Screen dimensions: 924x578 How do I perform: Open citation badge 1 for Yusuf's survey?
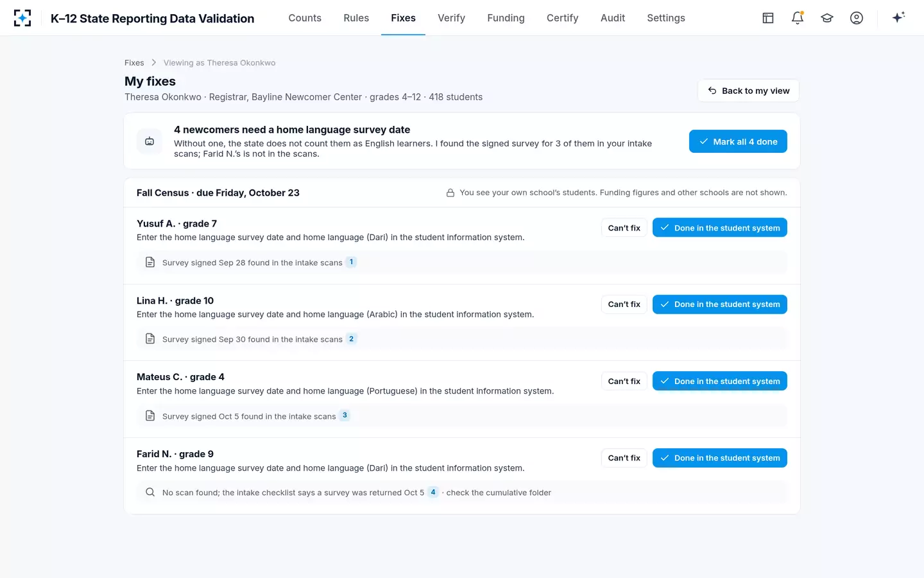351,262
